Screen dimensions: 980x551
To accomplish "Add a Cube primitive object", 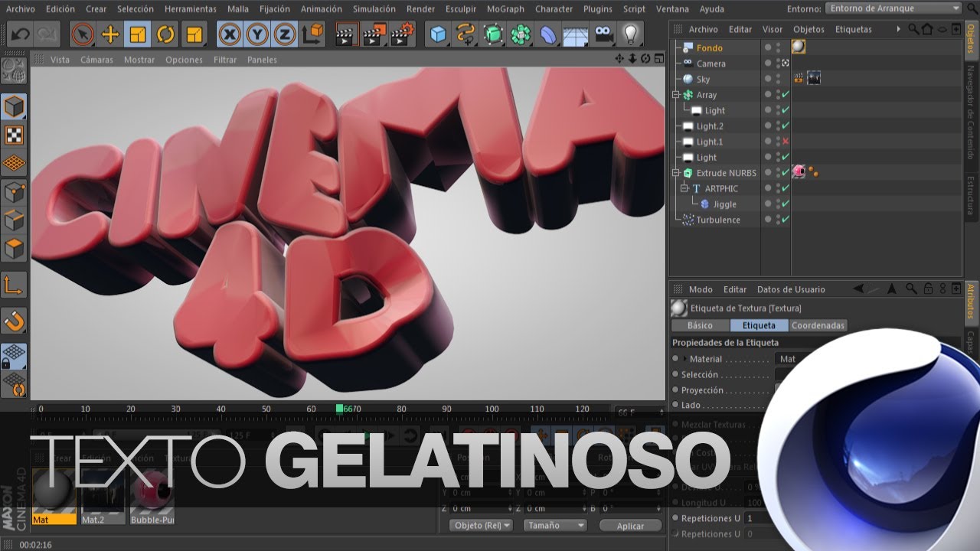I will coord(438,34).
